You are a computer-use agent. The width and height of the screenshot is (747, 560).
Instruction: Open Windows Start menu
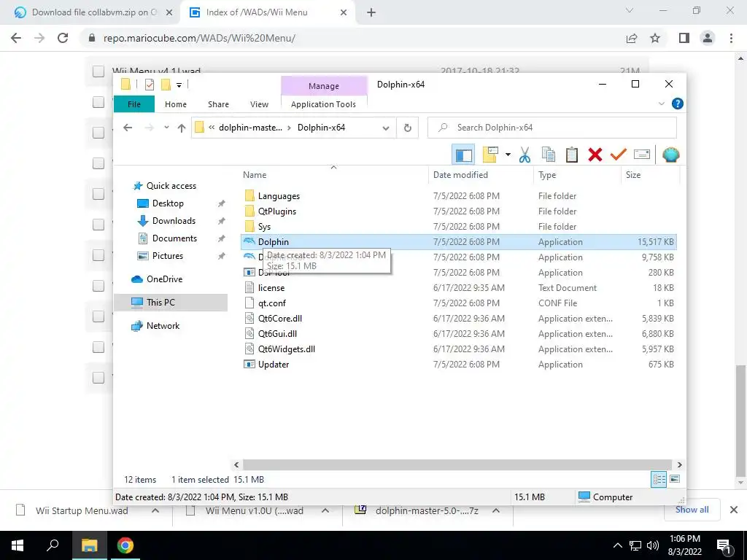18,545
